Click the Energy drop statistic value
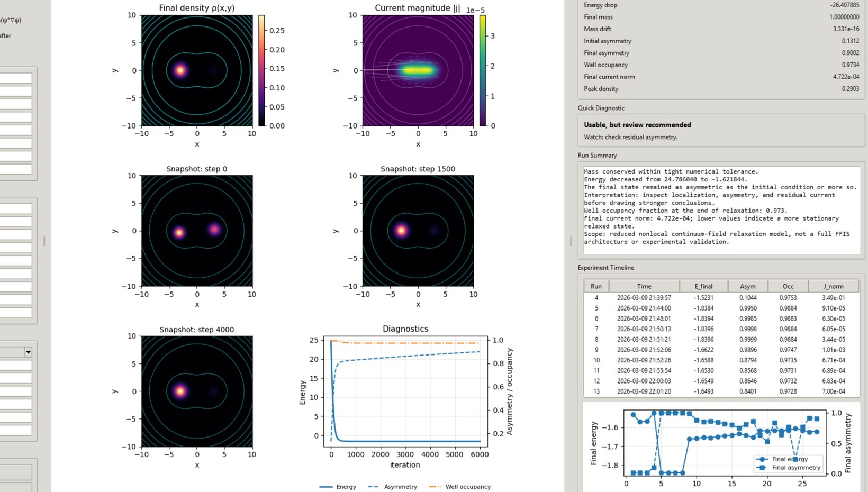The image size is (868, 492). point(846,5)
